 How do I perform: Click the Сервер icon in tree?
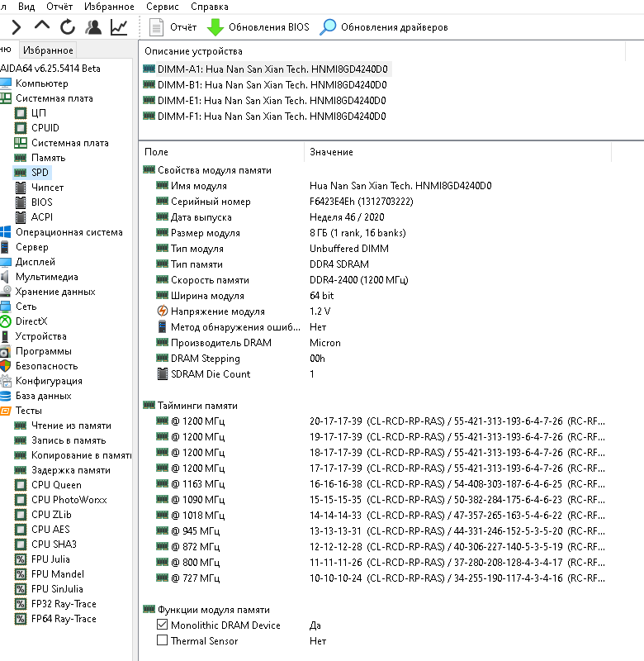click(5, 247)
